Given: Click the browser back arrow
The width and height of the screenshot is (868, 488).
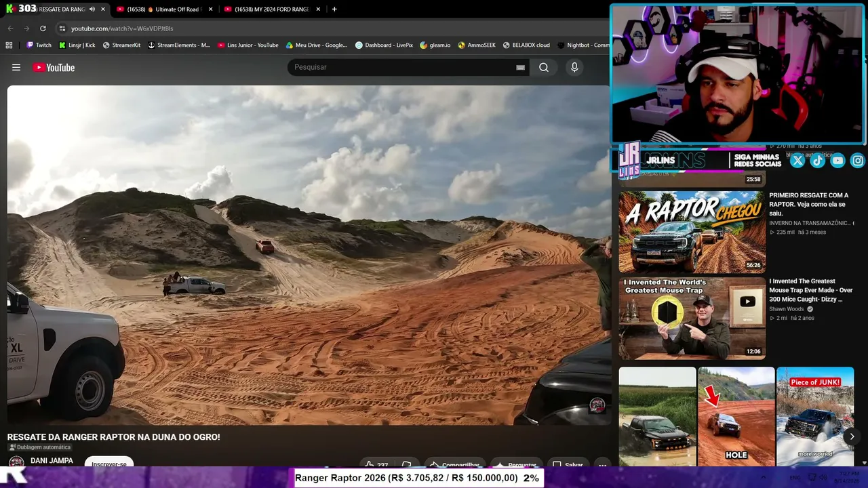Looking at the screenshot, I should click(x=10, y=28).
